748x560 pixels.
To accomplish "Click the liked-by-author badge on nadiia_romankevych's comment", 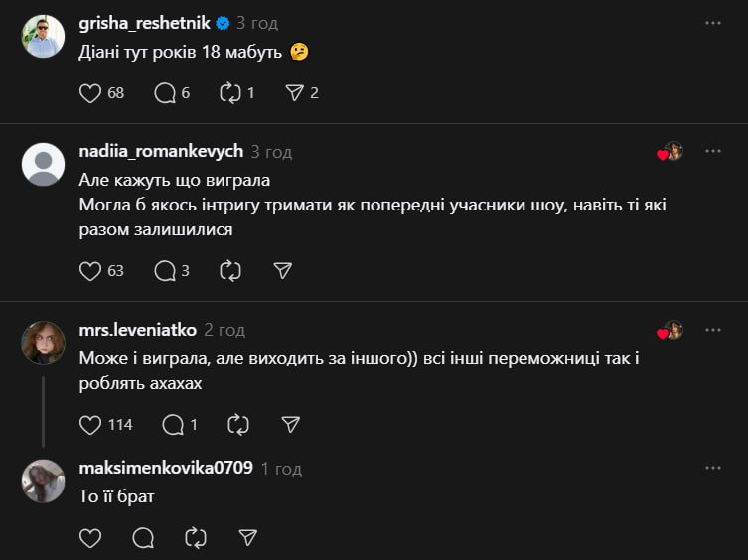I will click(671, 152).
